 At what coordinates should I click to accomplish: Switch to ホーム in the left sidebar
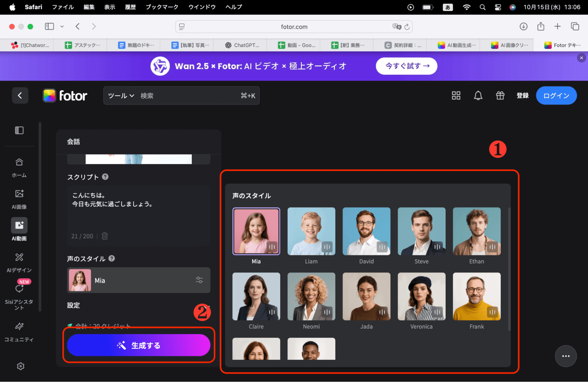(x=19, y=167)
